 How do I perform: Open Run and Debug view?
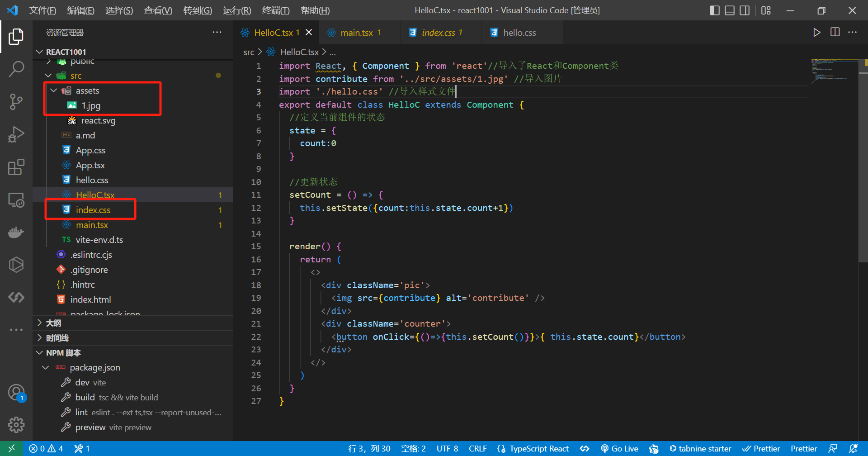click(16, 134)
